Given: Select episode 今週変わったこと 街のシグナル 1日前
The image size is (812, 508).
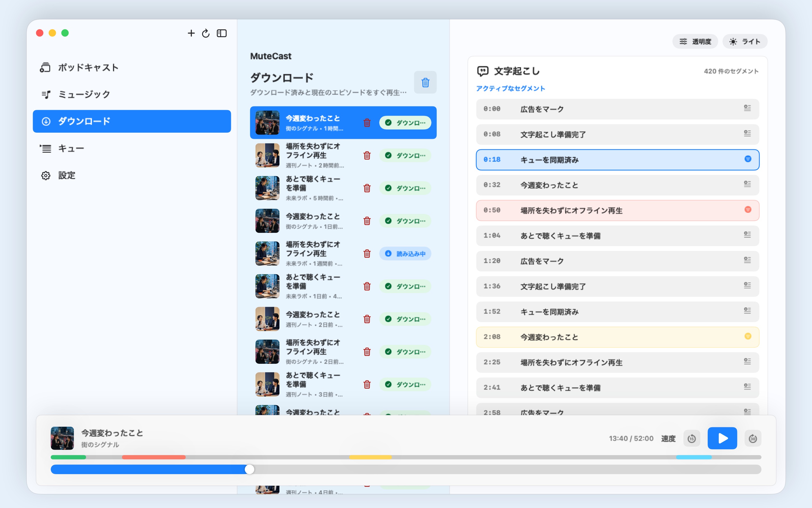Looking at the screenshot, I should pyautogui.click(x=343, y=221).
